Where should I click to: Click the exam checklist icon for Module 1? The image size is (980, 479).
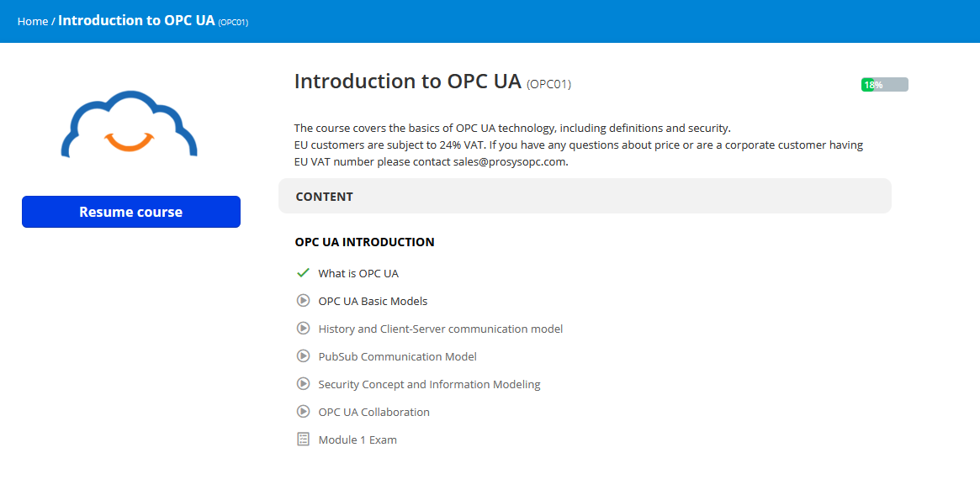(304, 440)
